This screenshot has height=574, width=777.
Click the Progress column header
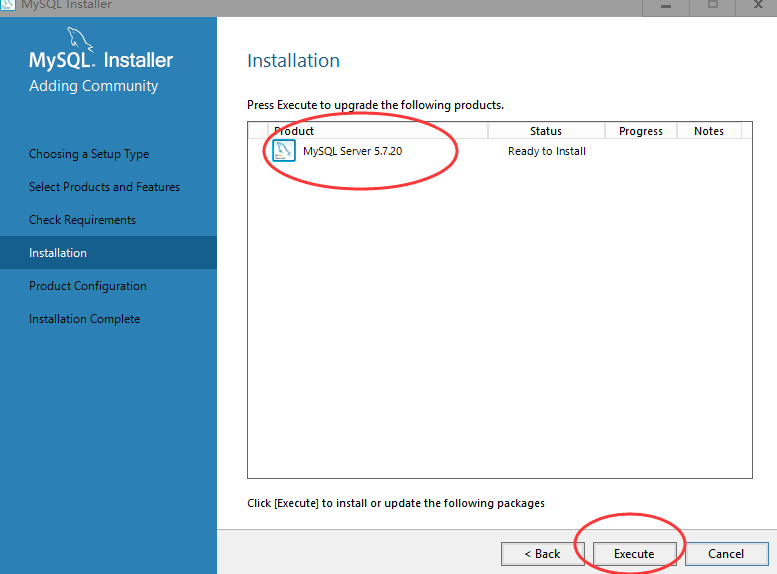coord(641,131)
